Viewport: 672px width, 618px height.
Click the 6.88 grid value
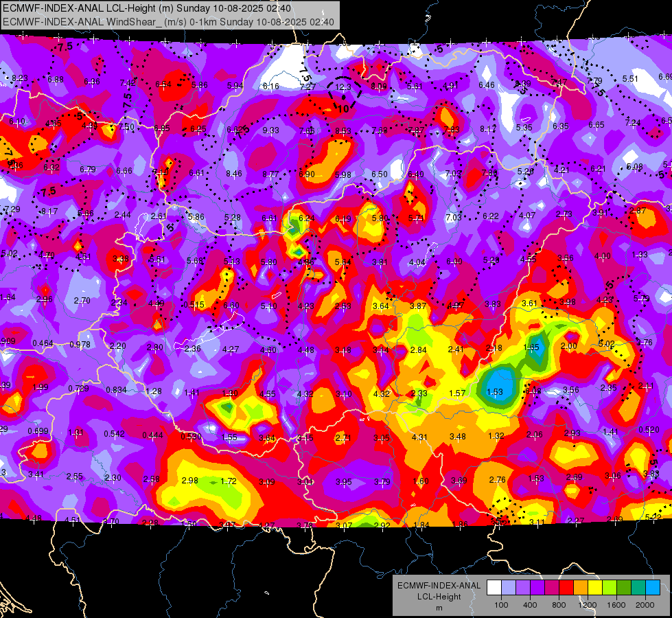click(56, 80)
